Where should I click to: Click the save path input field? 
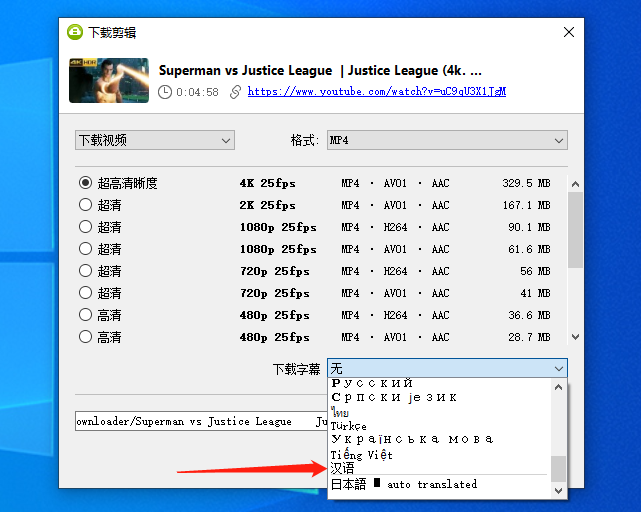[x=201, y=421]
